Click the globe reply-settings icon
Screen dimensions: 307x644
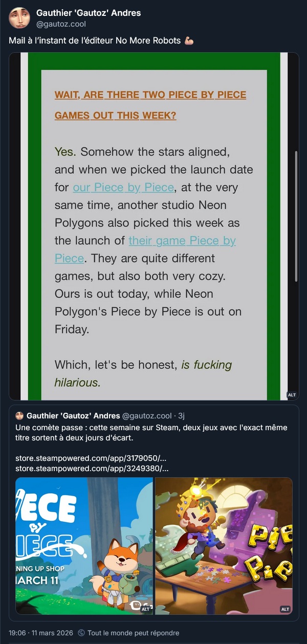click(x=81, y=633)
